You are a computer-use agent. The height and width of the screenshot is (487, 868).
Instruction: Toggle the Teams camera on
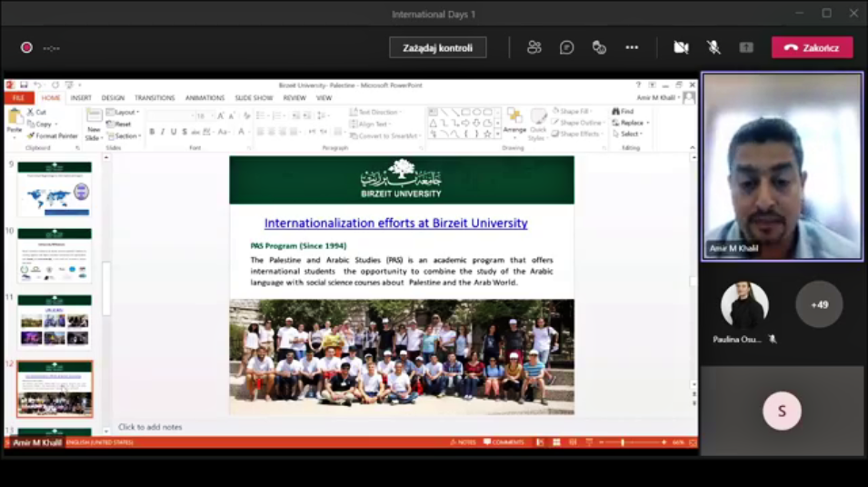tap(681, 47)
